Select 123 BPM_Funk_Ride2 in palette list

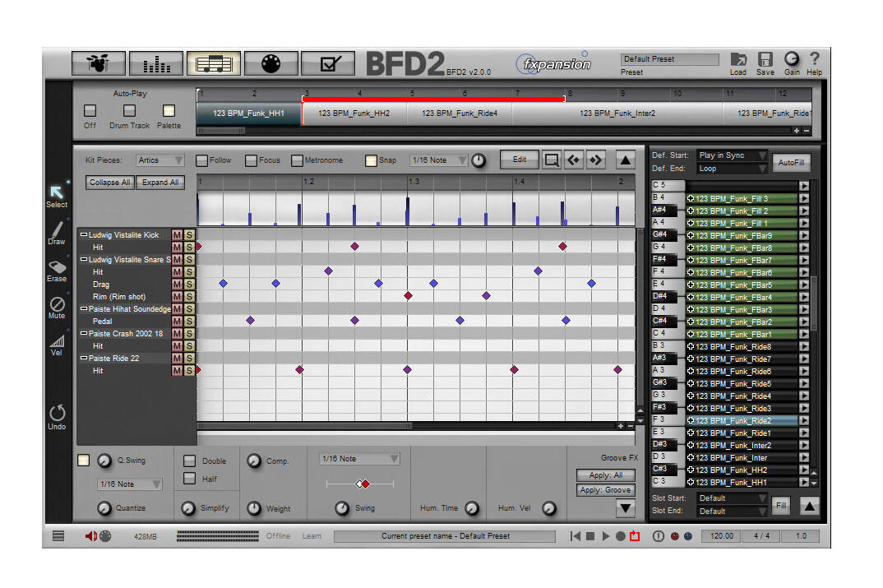tap(741, 421)
